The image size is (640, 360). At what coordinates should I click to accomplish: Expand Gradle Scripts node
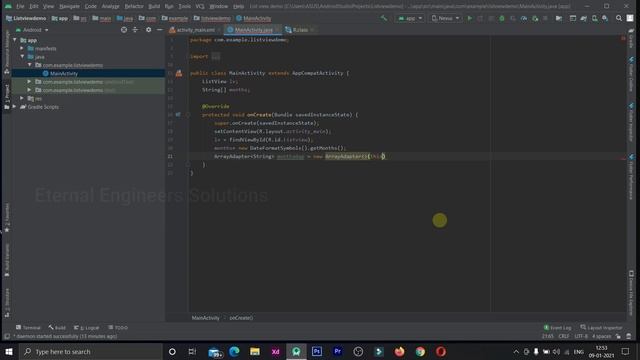pyautogui.click(x=15, y=107)
